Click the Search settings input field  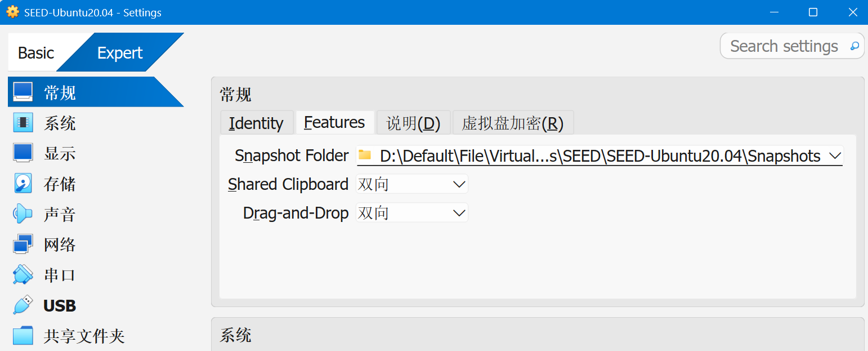point(784,46)
